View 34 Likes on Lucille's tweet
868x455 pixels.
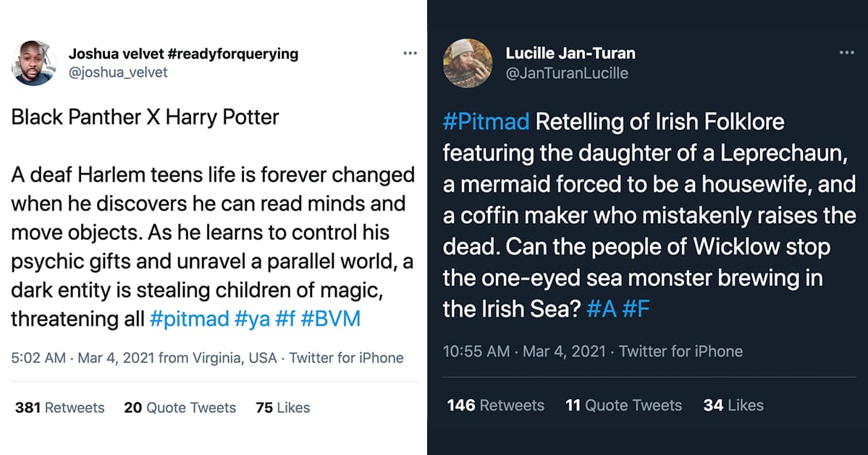pyautogui.click(x=732, y=405)
